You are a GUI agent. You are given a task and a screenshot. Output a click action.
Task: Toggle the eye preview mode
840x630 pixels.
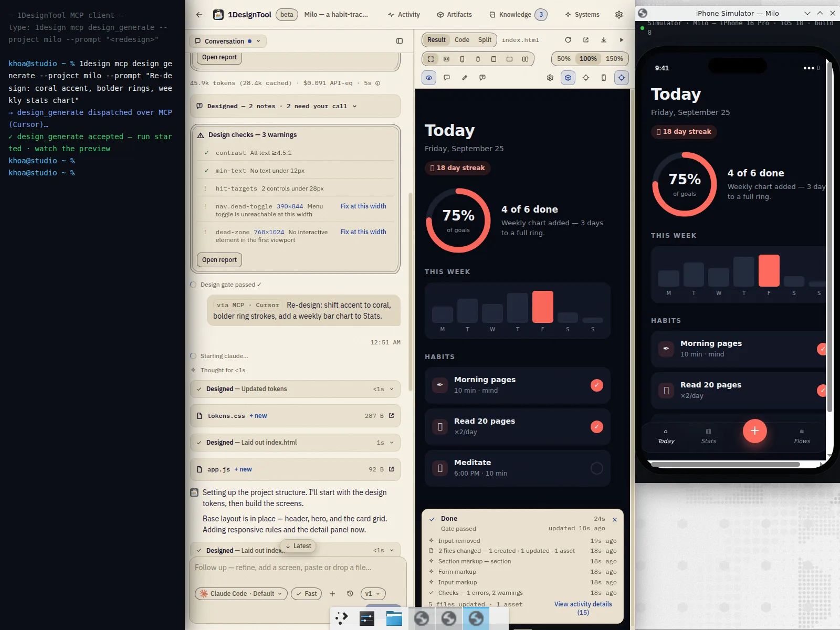click(429, 78)
